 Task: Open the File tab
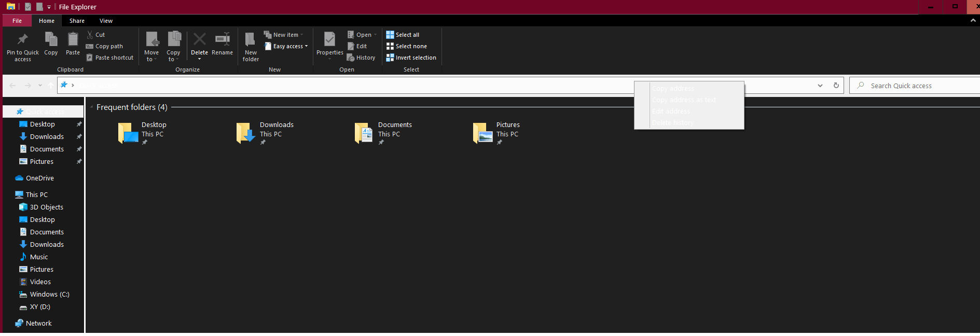coord(17,21)
